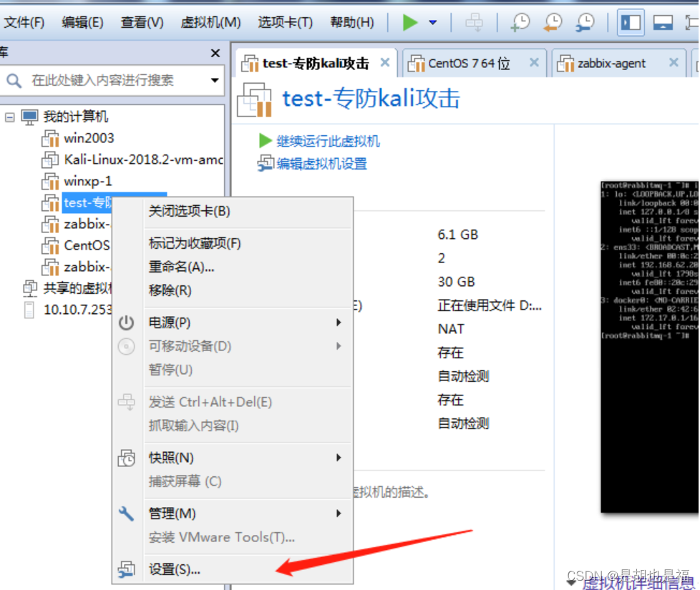Click the power icon beside 电源(P)
The width and height of the screenshot is (700, 590).
(127, 323)
